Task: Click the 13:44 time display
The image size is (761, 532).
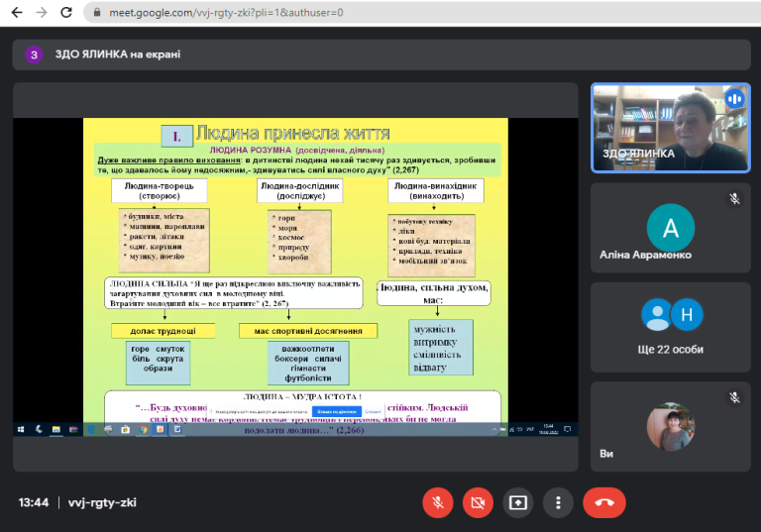Action: [34, 502]
